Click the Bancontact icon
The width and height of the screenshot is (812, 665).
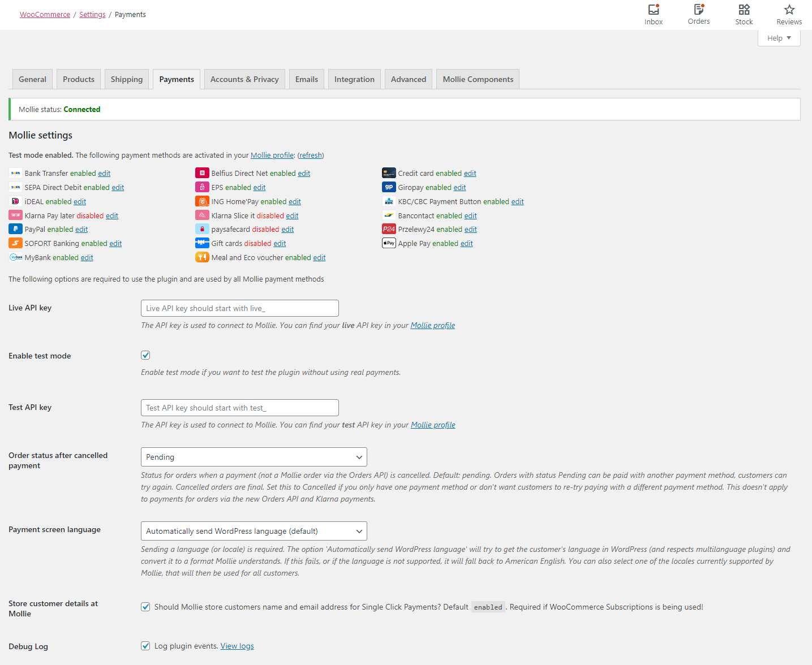click(389, 215)
